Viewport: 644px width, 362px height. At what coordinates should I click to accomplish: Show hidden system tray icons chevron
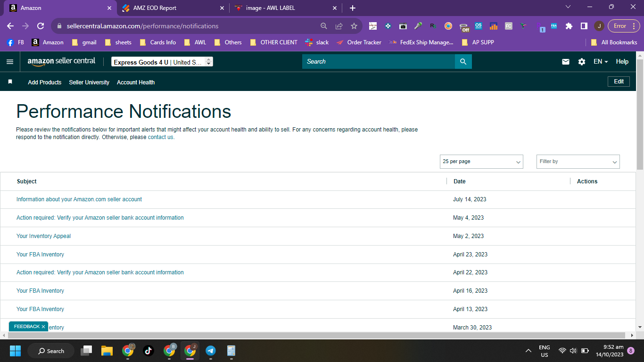[x=528, y=351]
